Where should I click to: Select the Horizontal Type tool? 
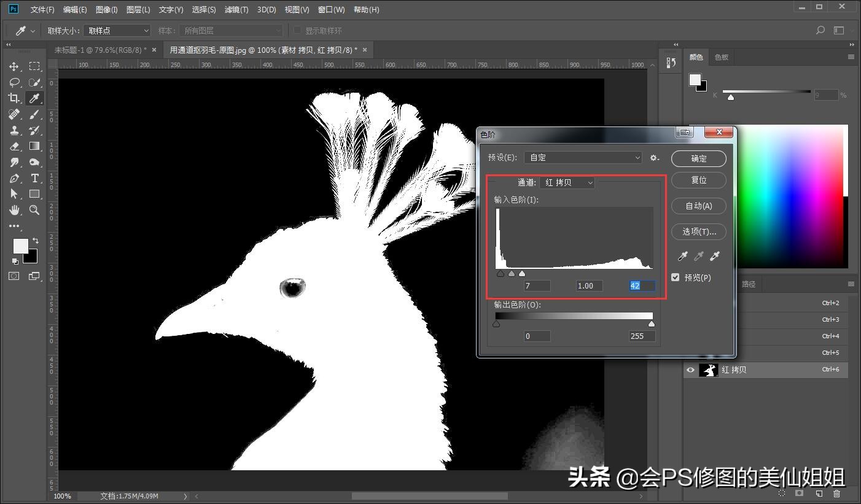point(35,178)
